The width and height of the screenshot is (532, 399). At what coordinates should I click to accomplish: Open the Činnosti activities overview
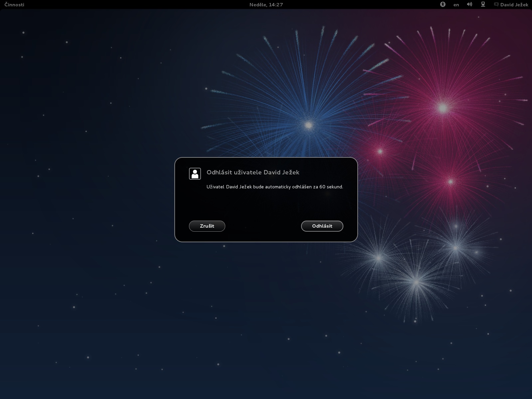(x=14, y=5)
